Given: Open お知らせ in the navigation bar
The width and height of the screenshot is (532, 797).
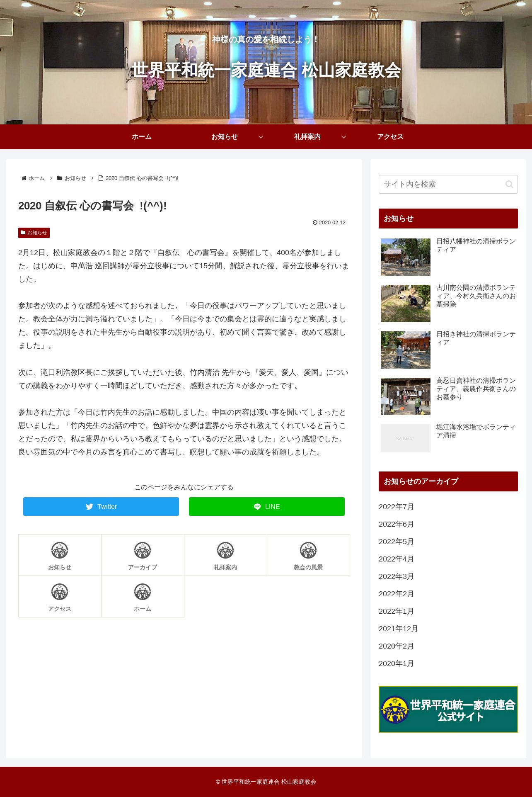Looking at the screenshot, I should tap(225, 137).
